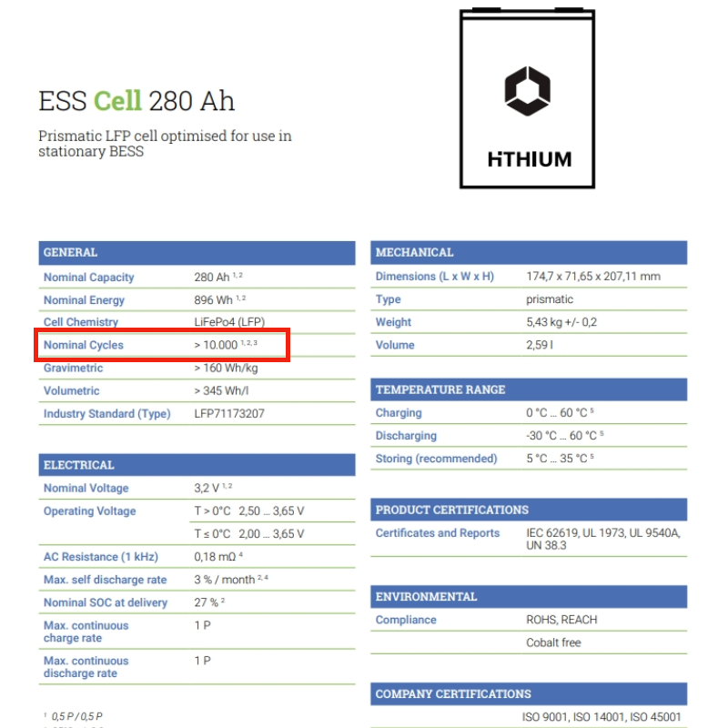Click the 'Gravimetric' label

tap(74, 368)
